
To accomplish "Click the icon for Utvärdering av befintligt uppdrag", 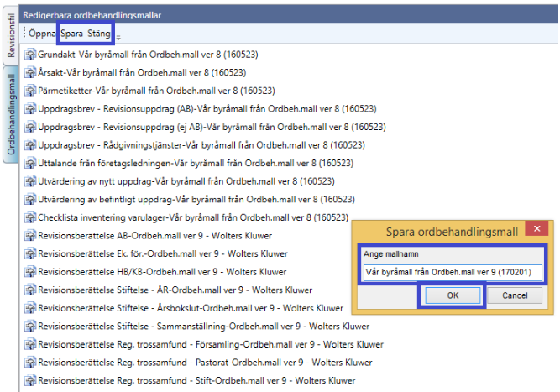I will pos(30,199).
